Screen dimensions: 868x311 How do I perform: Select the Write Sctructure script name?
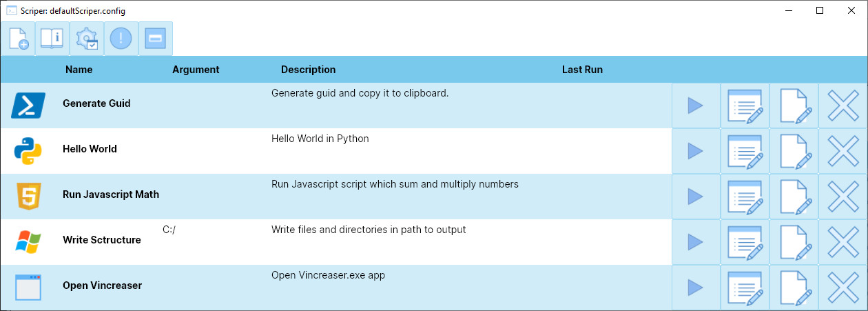[102, 240]
